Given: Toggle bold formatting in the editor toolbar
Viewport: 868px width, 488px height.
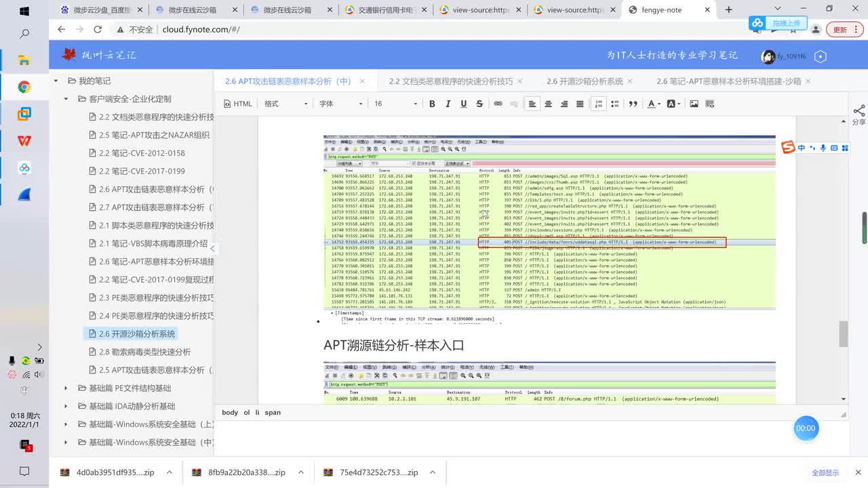Looking at the screenshot, I should 432,104.
